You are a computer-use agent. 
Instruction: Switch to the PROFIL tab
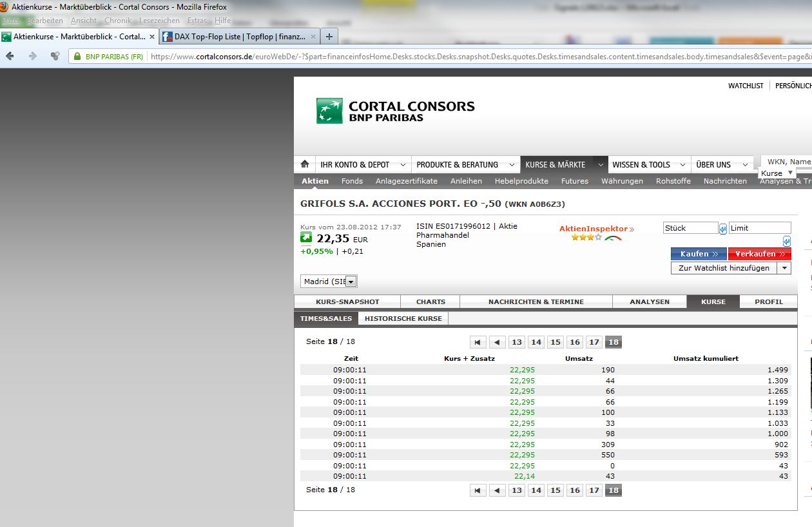769,302
